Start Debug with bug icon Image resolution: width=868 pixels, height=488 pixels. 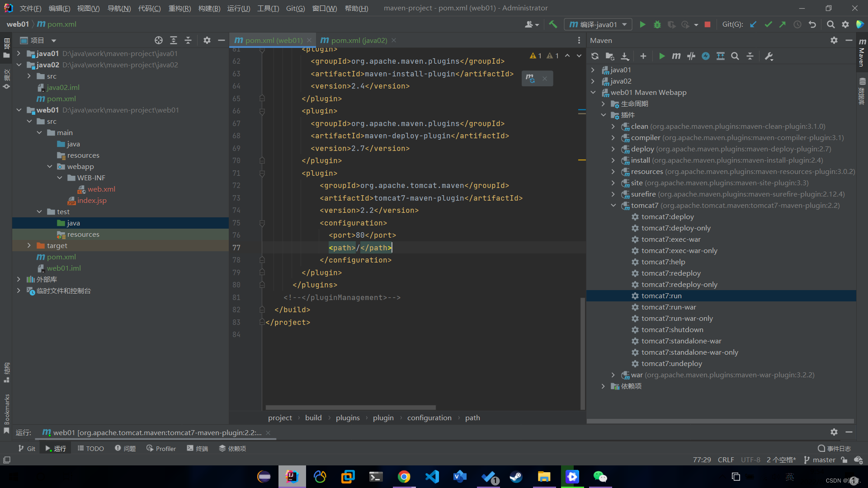click(657, 24)
